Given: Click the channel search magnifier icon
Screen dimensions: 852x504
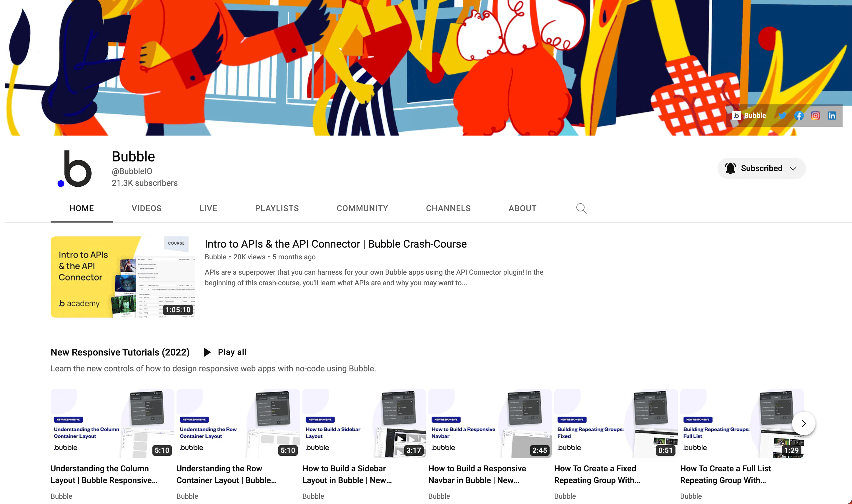Looking at the screenshot, I should tap(581, 208).
